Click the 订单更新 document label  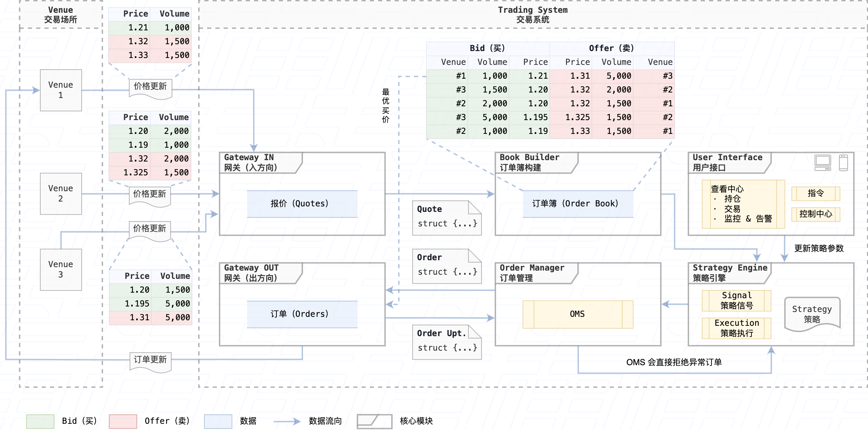click(150, 361)
